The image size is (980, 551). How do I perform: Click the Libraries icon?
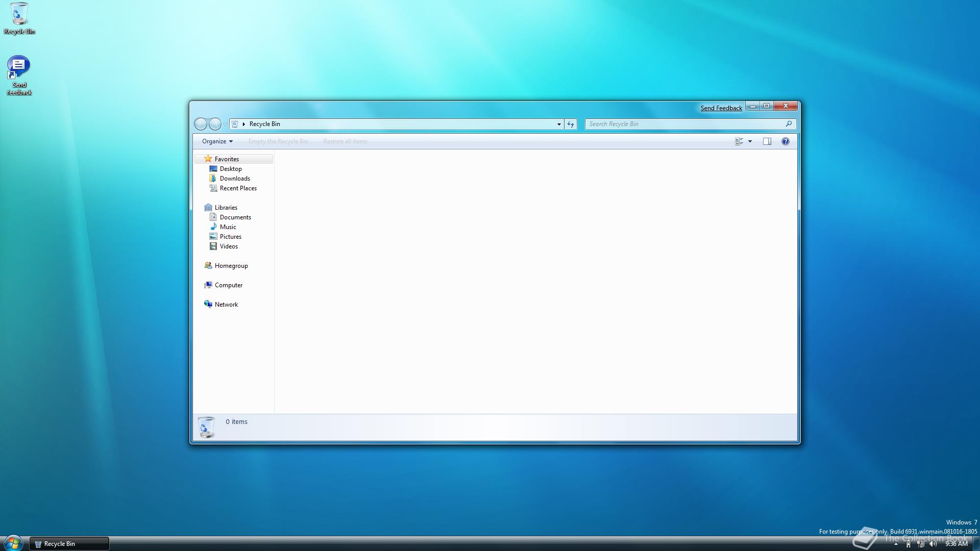(x=208, y=207)
